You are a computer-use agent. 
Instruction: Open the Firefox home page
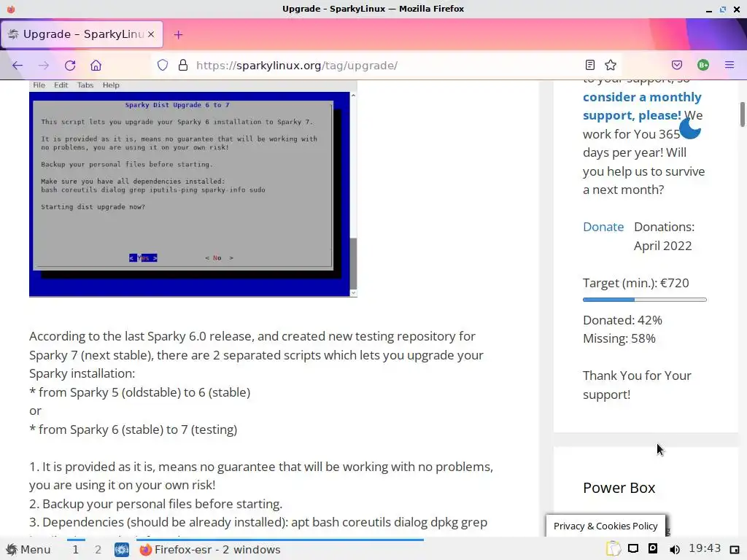(96, 65)
